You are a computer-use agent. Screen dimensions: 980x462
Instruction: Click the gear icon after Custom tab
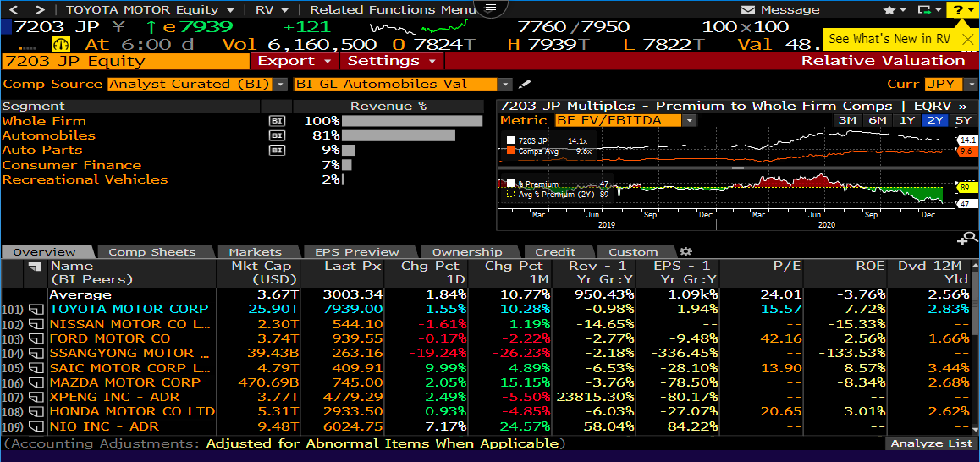pyautogui.click(x=686, y=251)
